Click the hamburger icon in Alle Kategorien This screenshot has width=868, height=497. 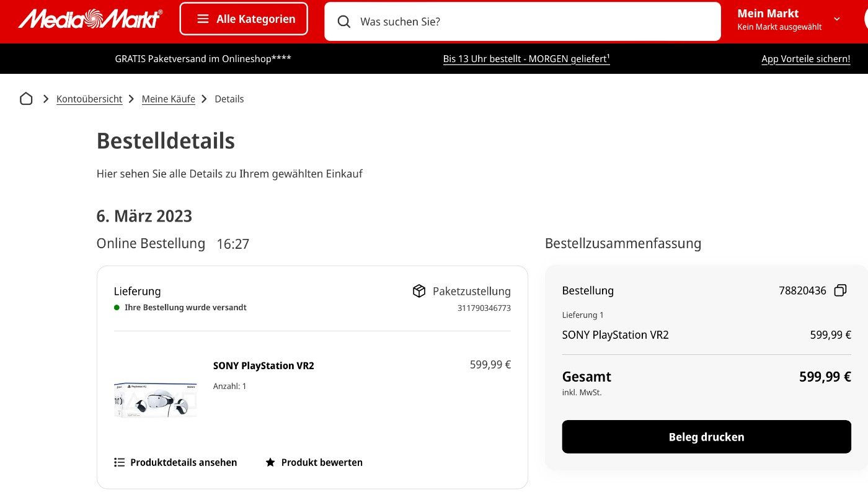(x=203, y=19)
